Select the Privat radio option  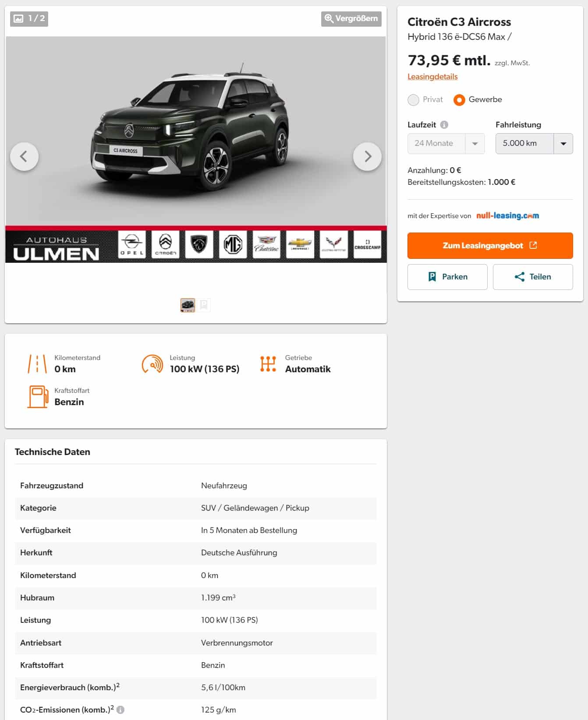(x=413, y=100)
